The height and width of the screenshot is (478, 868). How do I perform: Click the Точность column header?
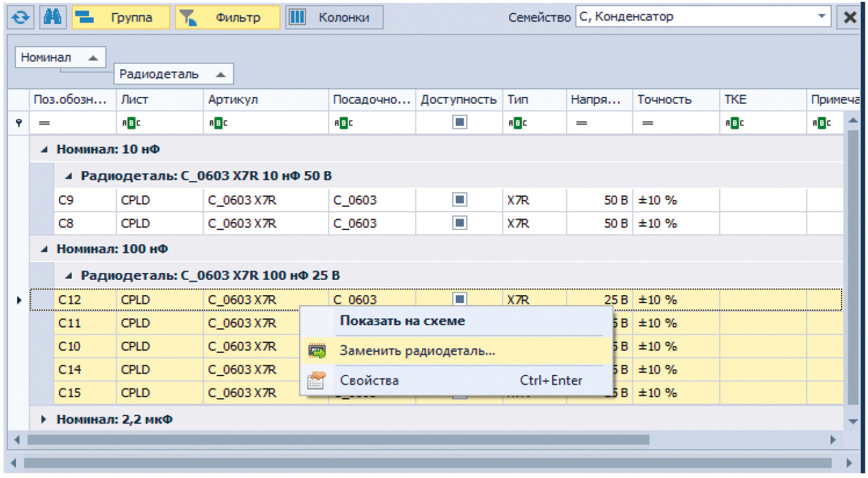coord(676,99)
